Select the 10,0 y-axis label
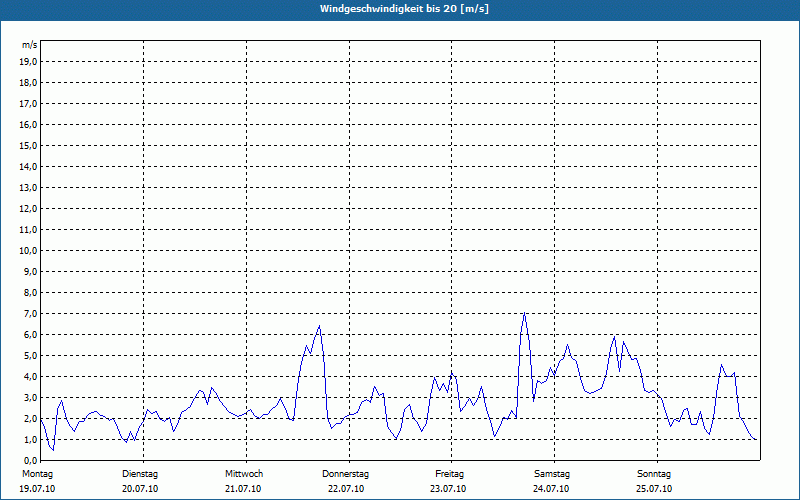Image resolution: width=800 pixels, height=500 pixels. click(x=28, y=251)
